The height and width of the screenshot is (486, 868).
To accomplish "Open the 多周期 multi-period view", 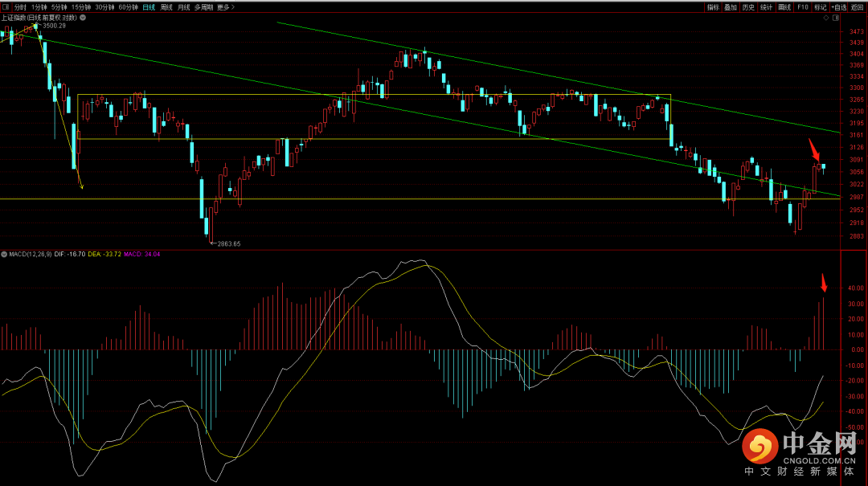I will (203, 7).
